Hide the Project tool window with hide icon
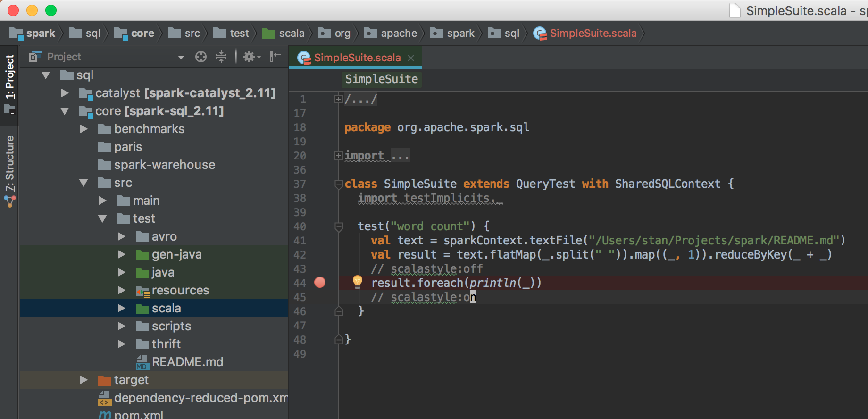 275,57
